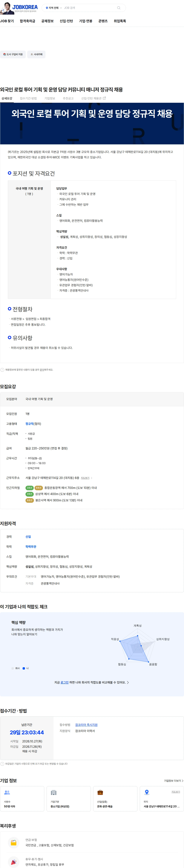Click the 휴무·휴가·행사 party icon
Viewport: 184px width, 868px height.
(13, 862)
